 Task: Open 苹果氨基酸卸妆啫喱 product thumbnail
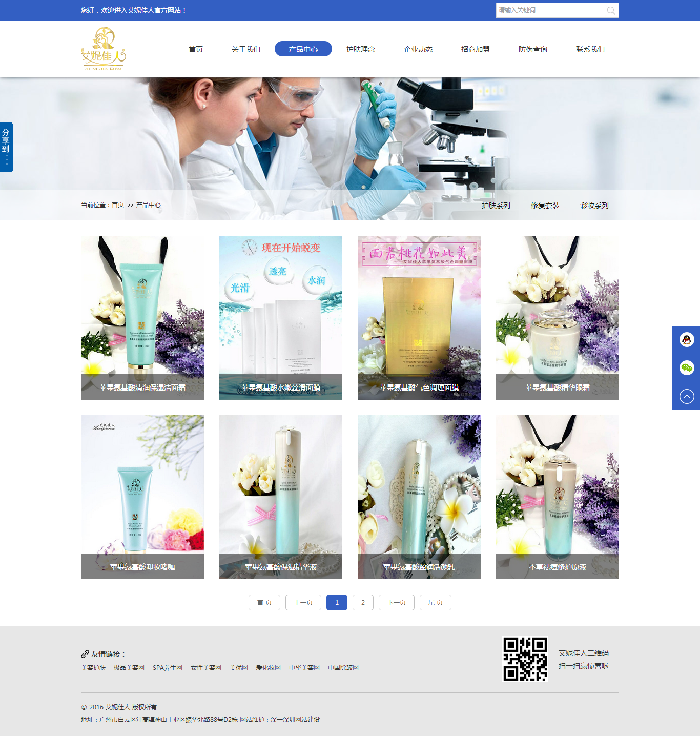point(142,497)
